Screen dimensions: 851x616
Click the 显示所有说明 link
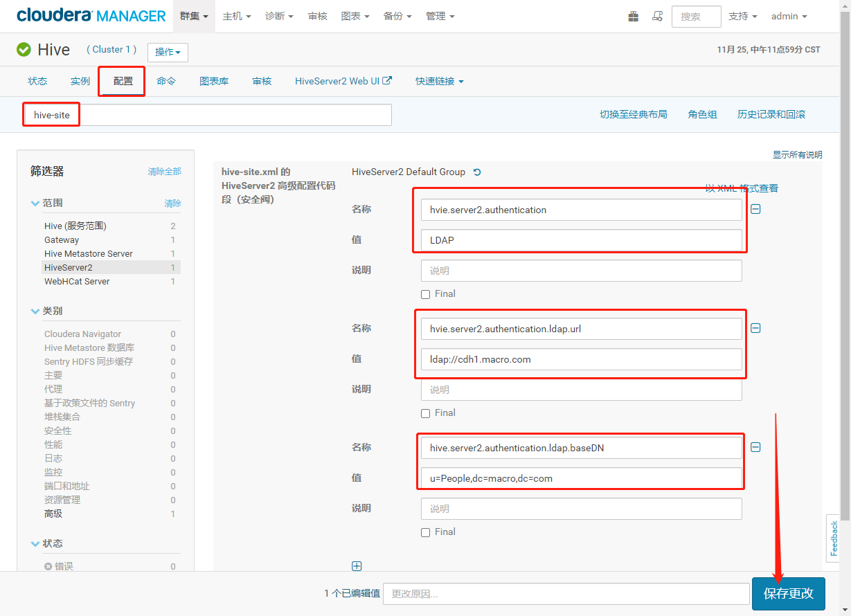[798, 154]
